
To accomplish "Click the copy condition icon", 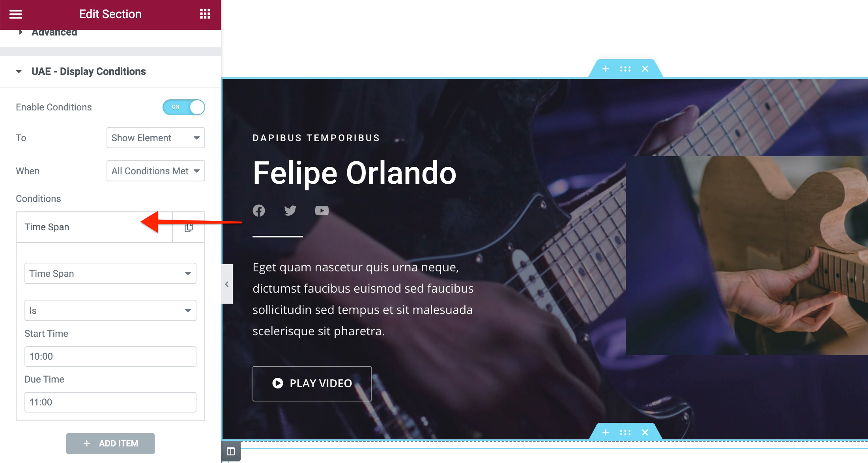I will (x=188, y=227).
